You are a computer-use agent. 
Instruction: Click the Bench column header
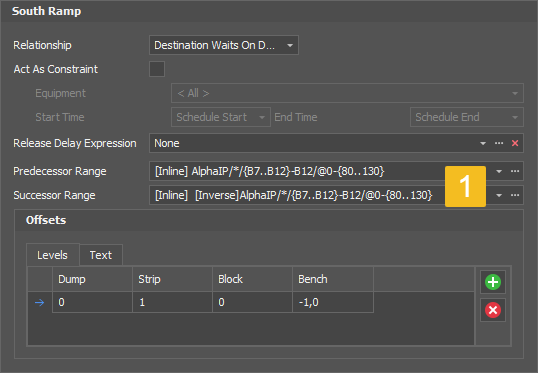[x=332, y=279]
